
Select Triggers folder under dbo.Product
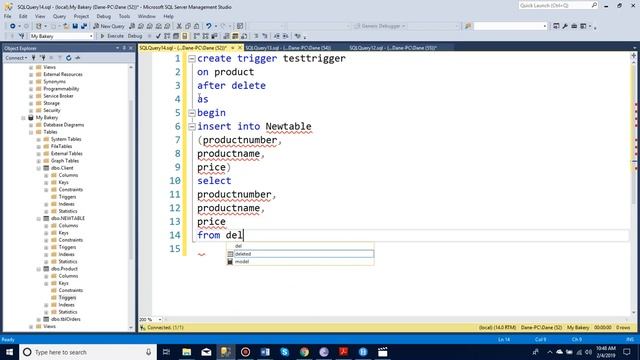pos(67,298)
